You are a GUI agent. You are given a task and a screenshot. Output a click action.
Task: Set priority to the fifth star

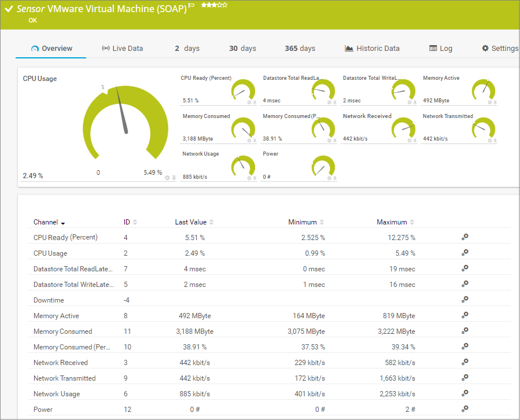coord(225,5)
